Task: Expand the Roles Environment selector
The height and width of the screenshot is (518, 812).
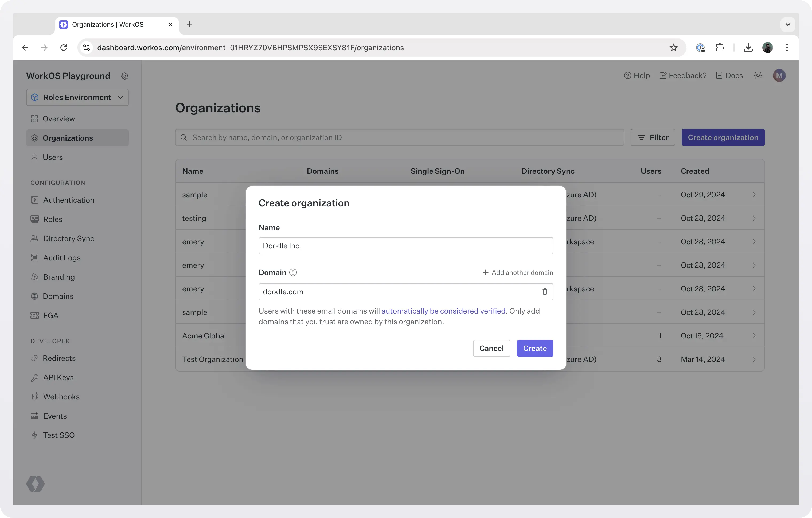Action: pos(77,97)
